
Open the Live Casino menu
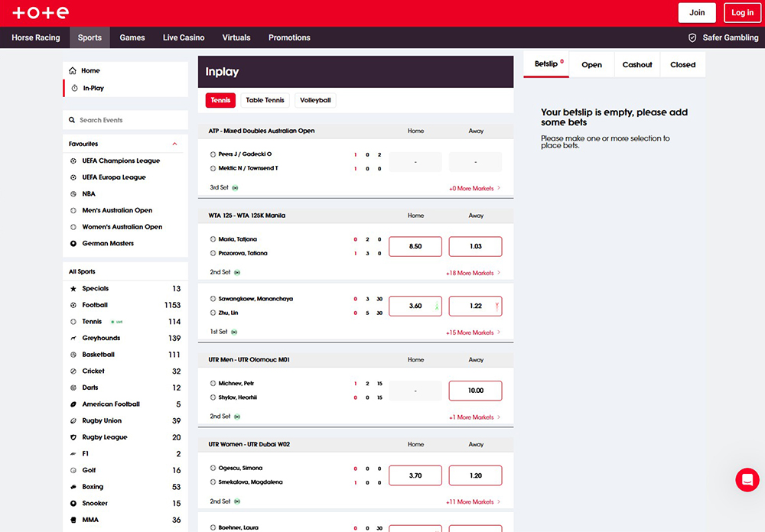[184, 37]
